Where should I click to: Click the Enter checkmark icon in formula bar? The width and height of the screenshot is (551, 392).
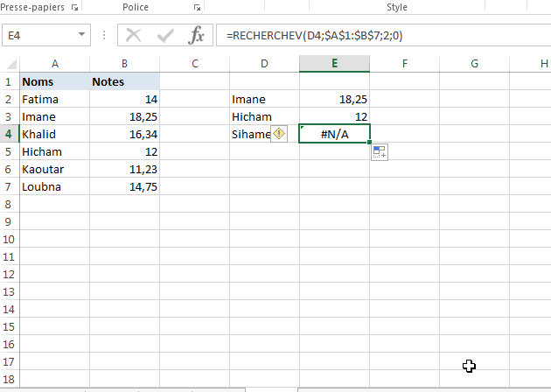click(165, 36)
